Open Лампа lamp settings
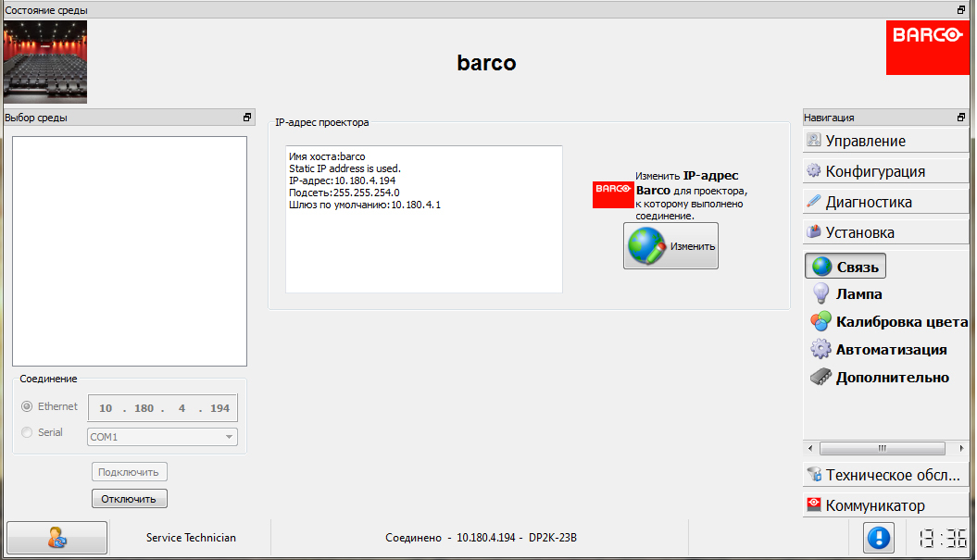977x560 pixels. [847, 294]
